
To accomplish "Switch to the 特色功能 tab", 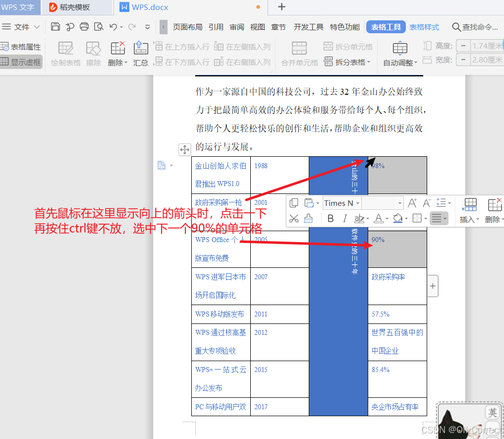I will (345, 27).
